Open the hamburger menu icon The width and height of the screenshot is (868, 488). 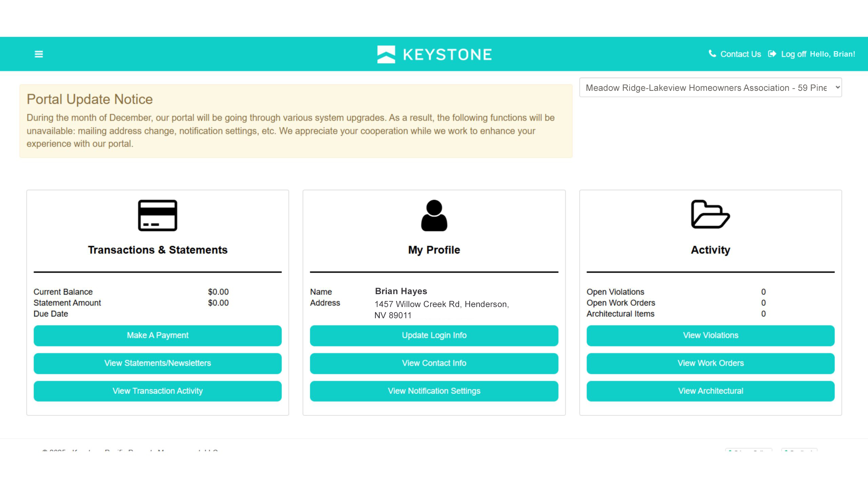coord(39,54)
